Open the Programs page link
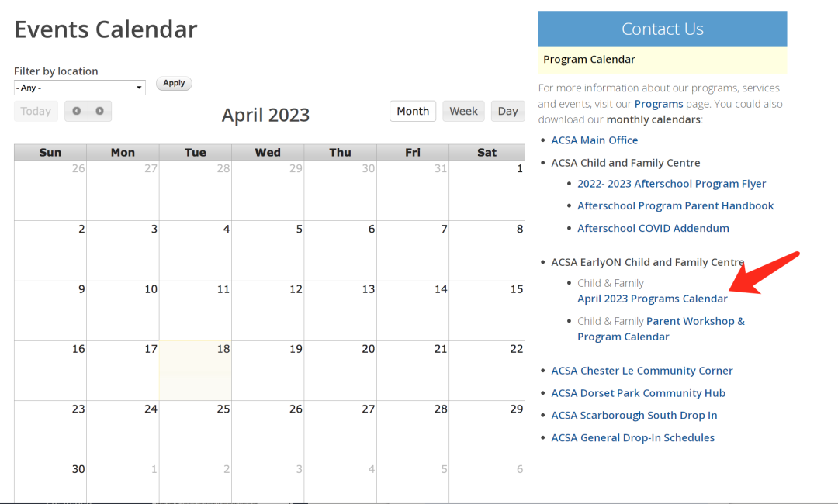This screenshot has width=838, height=504. point(659,104)
